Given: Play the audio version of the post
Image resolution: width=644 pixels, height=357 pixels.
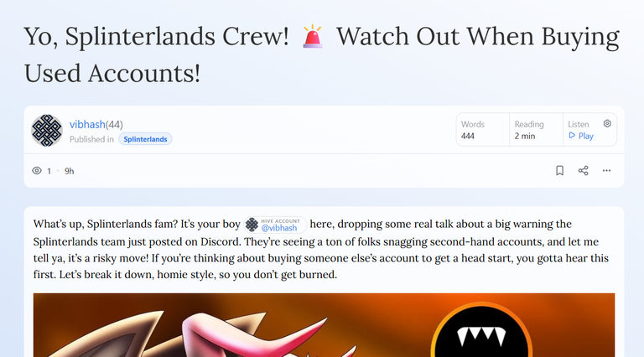Looking at the screenshot, I should coord(581,136).
